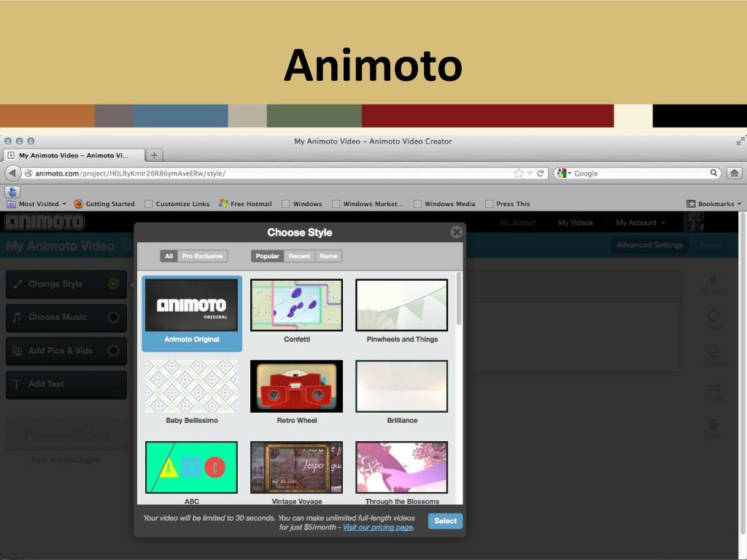Sort styles by Name
This screenshot has height=560, width=747.
point(328,256)
